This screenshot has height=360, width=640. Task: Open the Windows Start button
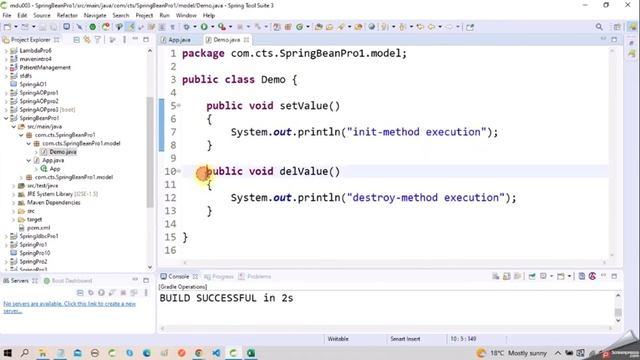7,353
